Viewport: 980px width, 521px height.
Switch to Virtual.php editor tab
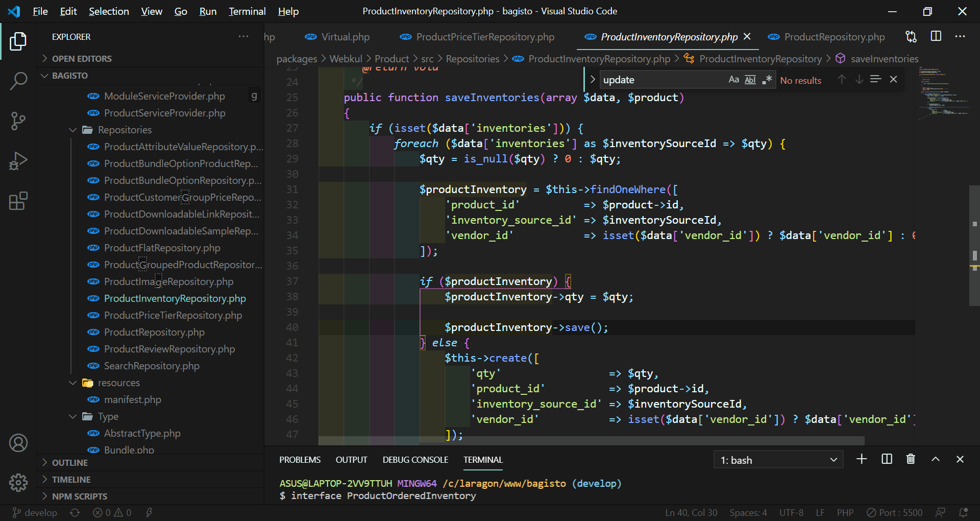[337, 37]
